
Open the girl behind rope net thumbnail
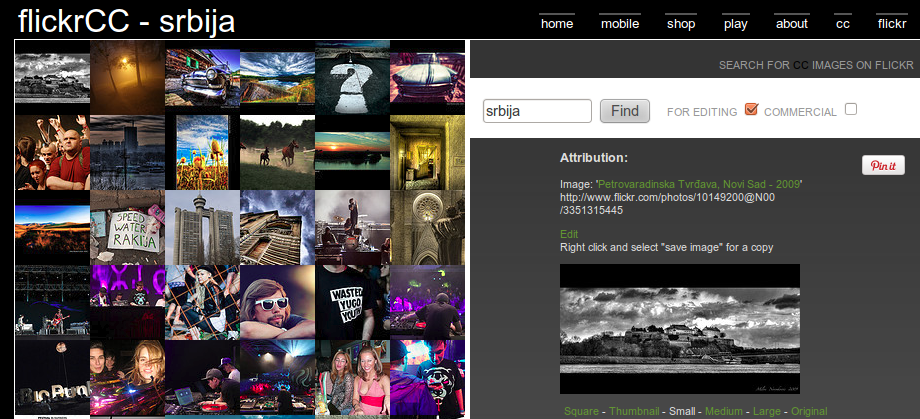click(202, 302)
